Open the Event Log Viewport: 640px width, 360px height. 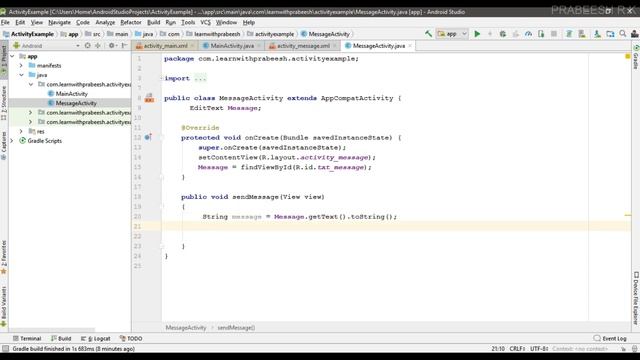(x=610, y=338)
